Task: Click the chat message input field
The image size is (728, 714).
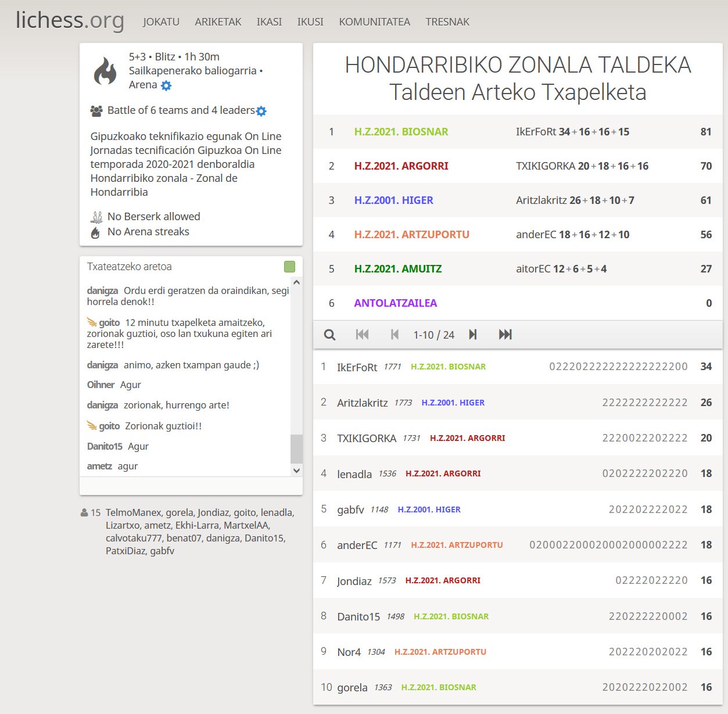Action: (x=191, y=486)
